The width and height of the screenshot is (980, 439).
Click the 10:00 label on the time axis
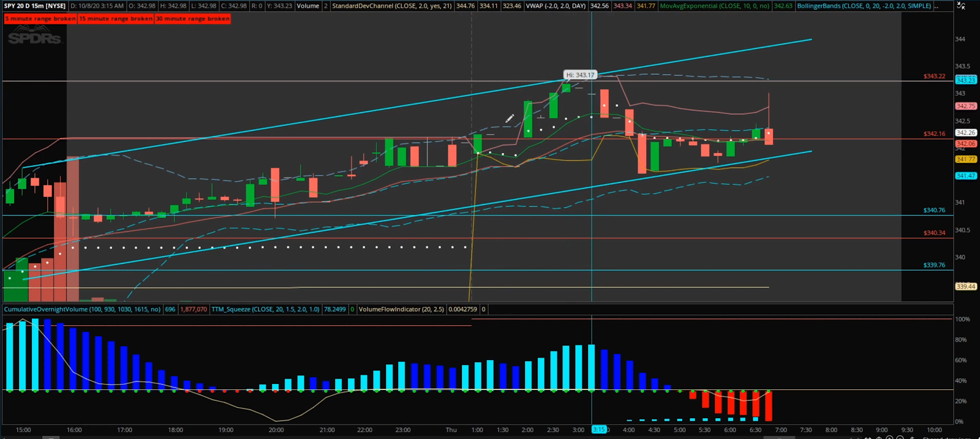pyautogui.click(x=934, y=430)
